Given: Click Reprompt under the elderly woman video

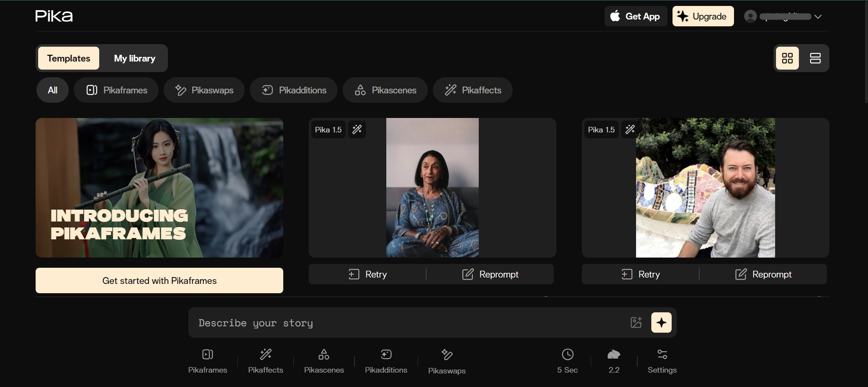Looking at the screenshot, I should (x=490, y=275).
